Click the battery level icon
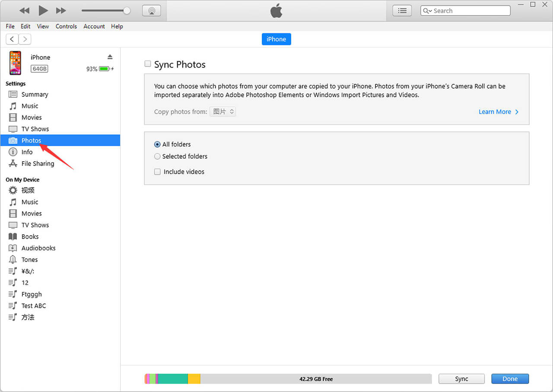 coord(105,69)
